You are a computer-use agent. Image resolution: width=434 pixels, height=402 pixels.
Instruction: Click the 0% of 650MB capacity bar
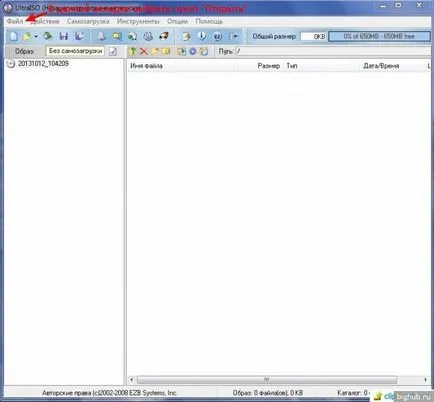pos(379,36)
